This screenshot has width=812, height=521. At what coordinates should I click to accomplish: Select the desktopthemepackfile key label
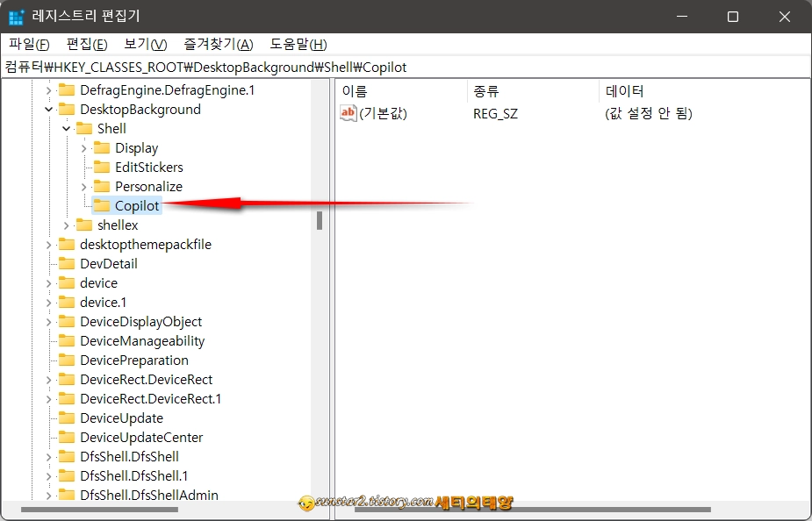[x=146, y=245]
